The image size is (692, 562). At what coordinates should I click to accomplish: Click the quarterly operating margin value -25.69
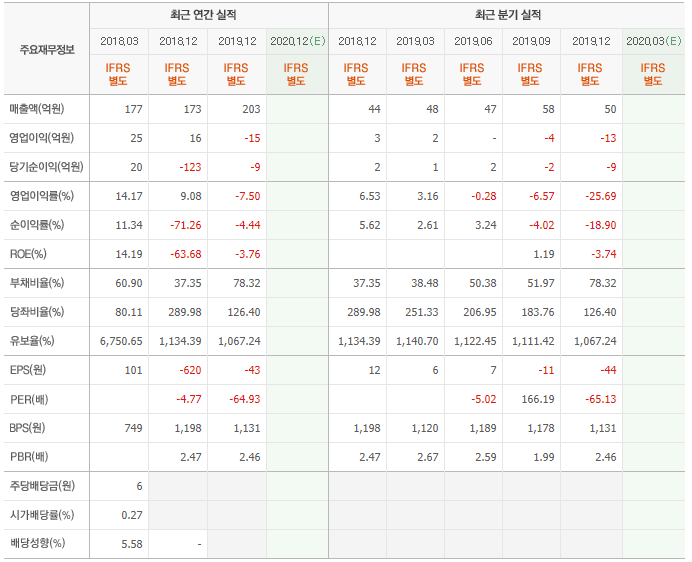pyautogui.click(x=601, y=196)
